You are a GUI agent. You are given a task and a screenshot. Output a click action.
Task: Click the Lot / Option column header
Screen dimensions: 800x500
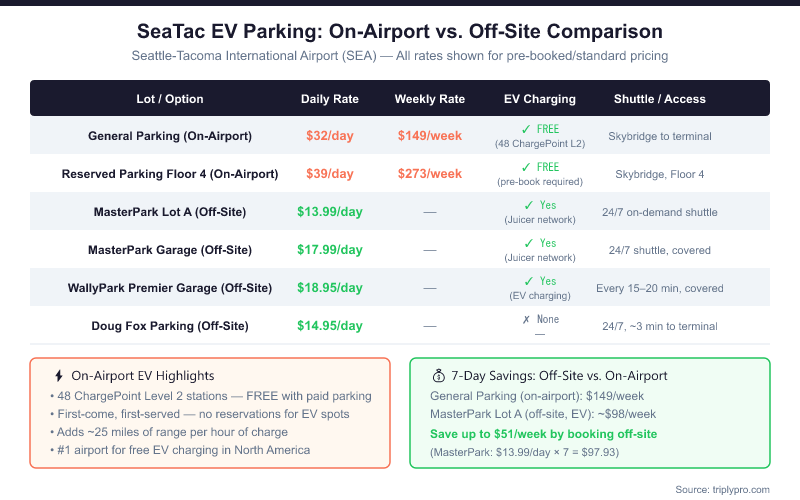[170, 99]
